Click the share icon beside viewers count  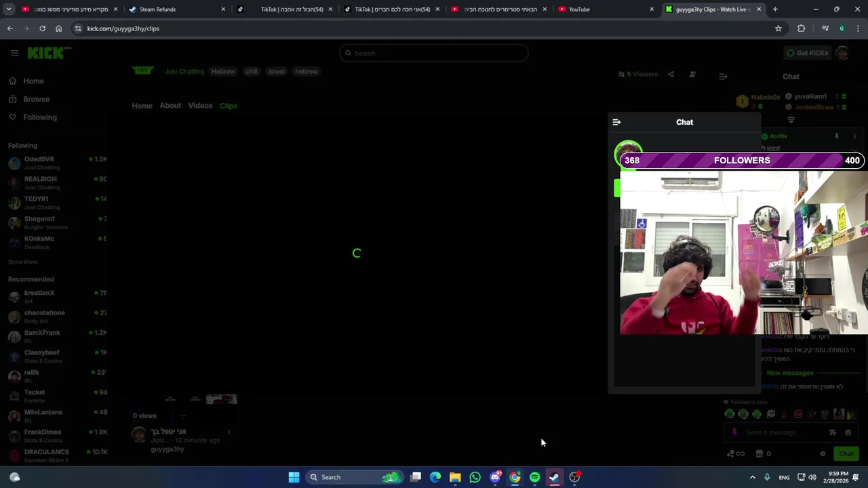point(671,75)
